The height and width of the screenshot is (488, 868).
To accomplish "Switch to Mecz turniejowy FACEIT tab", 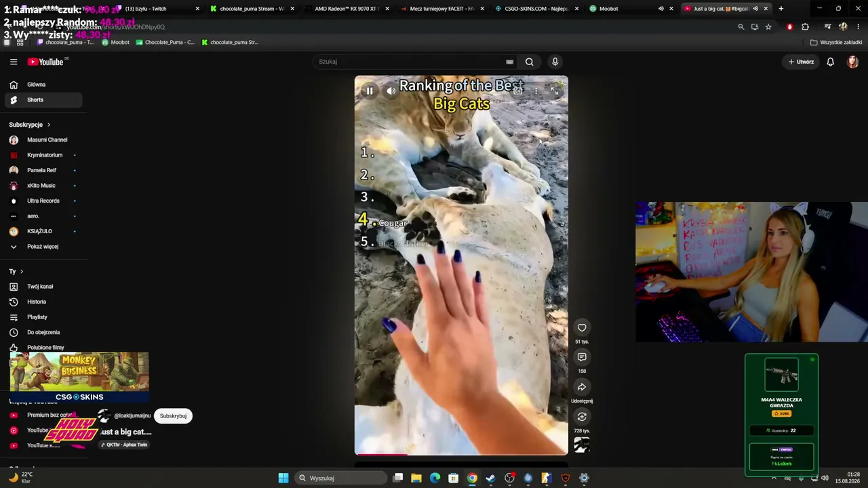I will pos(441,9).
